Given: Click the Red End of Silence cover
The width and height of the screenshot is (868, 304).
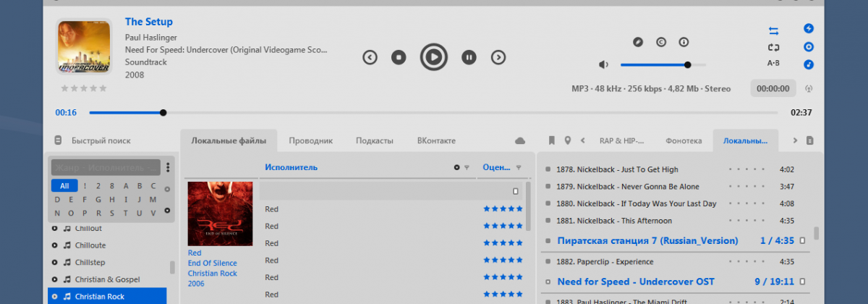Looking at the screenshot, I should [220, 214].
